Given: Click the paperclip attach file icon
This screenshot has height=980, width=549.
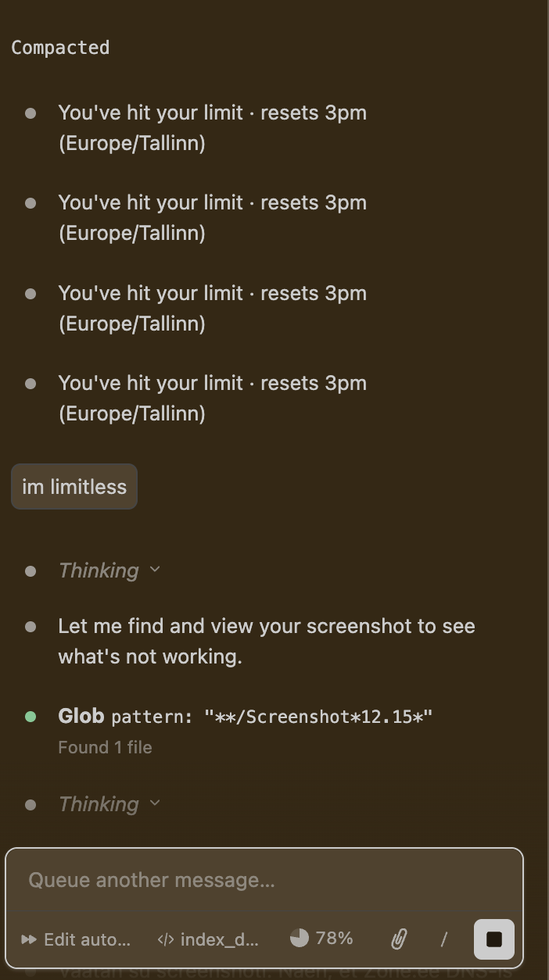Looking at the screenshot, I should [x=399, y=939].
